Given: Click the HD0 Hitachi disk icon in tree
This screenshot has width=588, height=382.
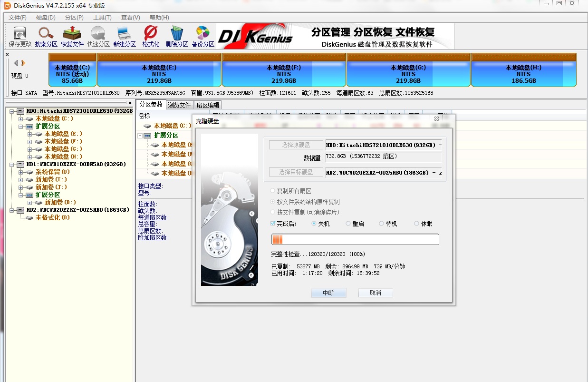Looking at the screenshot, I should pyautogui.click(x=20, y=111).
